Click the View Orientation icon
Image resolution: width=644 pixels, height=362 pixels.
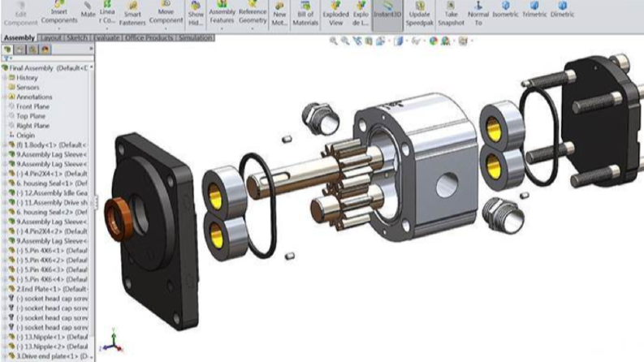point(381,41)
